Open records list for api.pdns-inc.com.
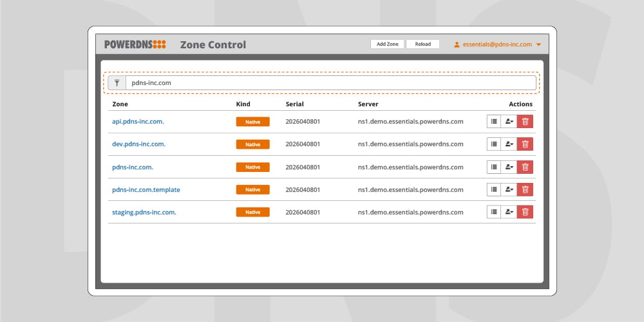This screenshot has width=644, height=322. (x=494, y=122)
